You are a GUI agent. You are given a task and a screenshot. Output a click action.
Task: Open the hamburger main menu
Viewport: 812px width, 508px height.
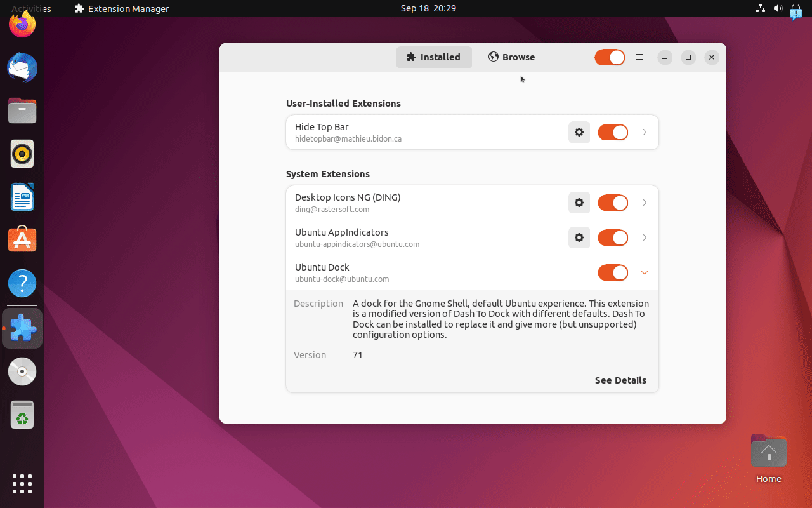tap(639, 57)
